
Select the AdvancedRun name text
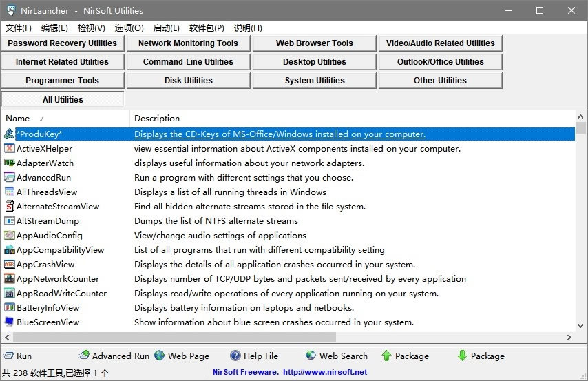pyautogui.click(x=43, y=178)
